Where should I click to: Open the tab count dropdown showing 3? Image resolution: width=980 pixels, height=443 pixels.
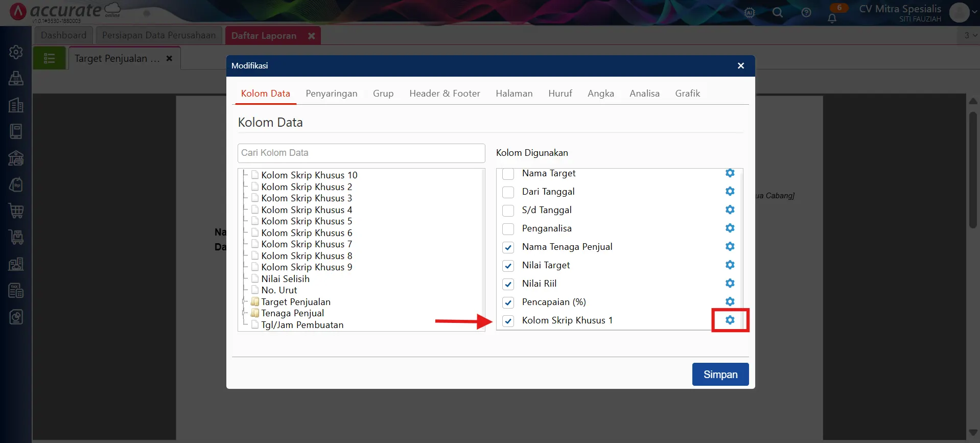(970, 35)
